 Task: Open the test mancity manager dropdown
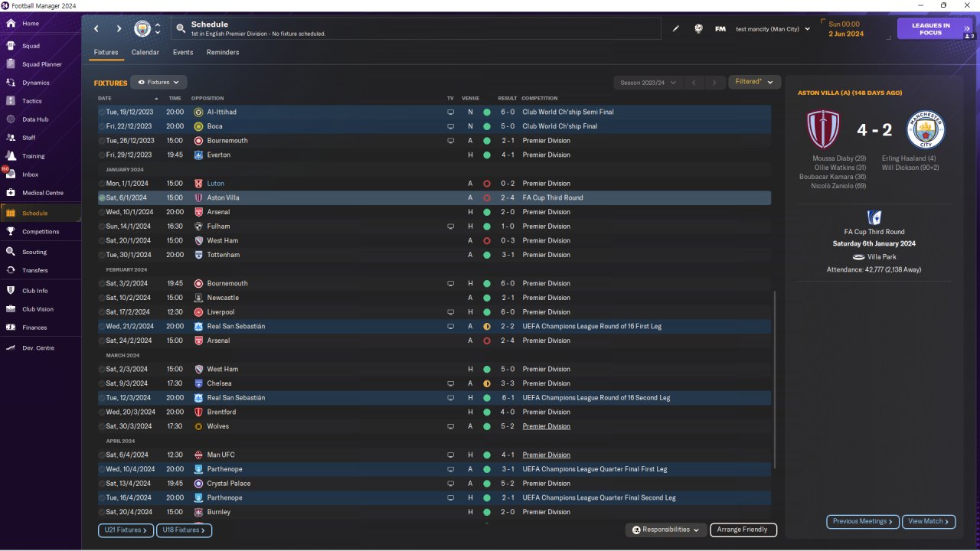[x=773, y=29]
